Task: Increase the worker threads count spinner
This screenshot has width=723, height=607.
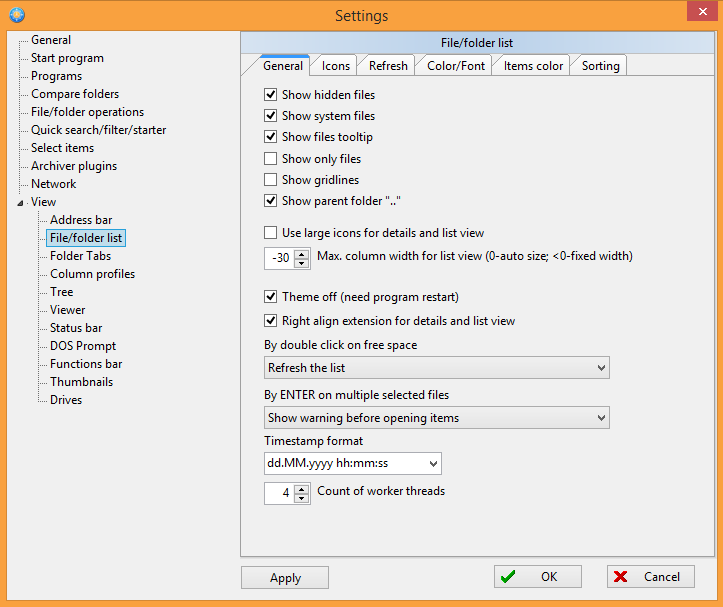Action: click(303, 488)
